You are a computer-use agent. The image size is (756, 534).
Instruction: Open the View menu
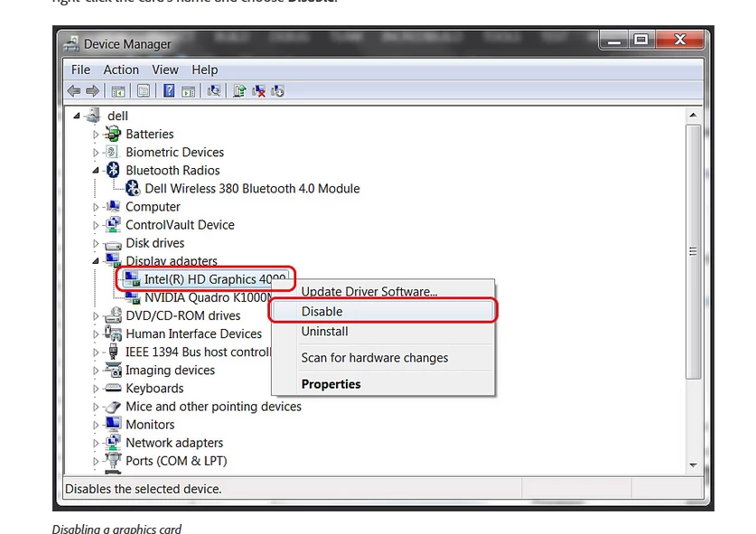click(165, 70)
